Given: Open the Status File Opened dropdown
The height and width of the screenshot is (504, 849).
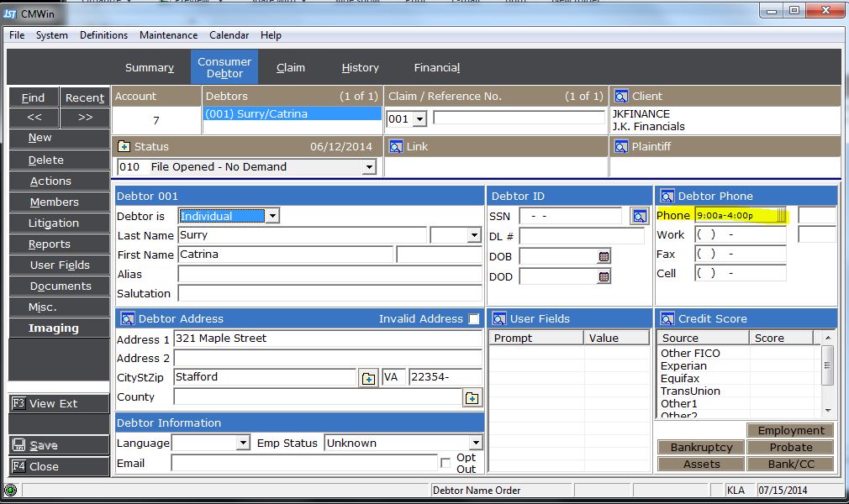Looking at the screenshot, I should pos(368,167).
